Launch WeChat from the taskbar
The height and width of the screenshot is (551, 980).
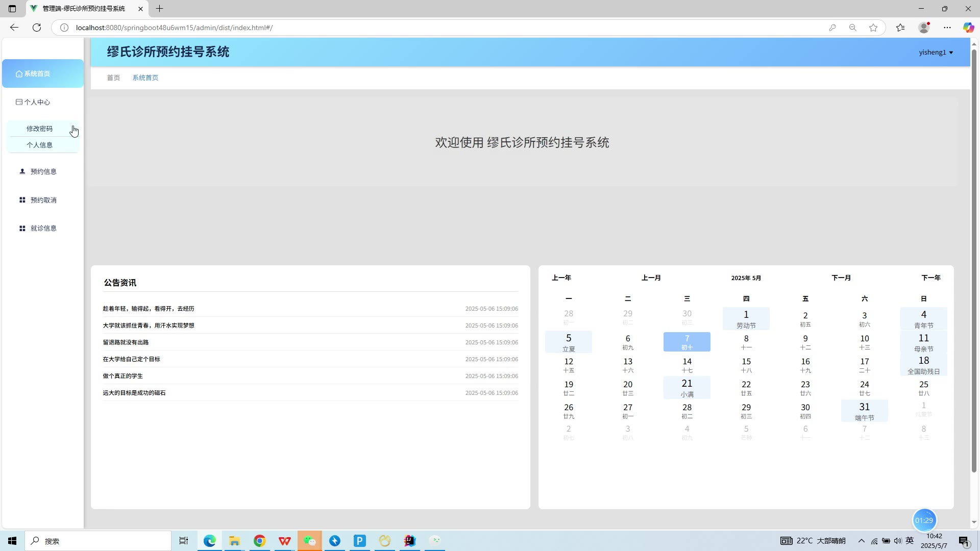[x=310, y=541]
